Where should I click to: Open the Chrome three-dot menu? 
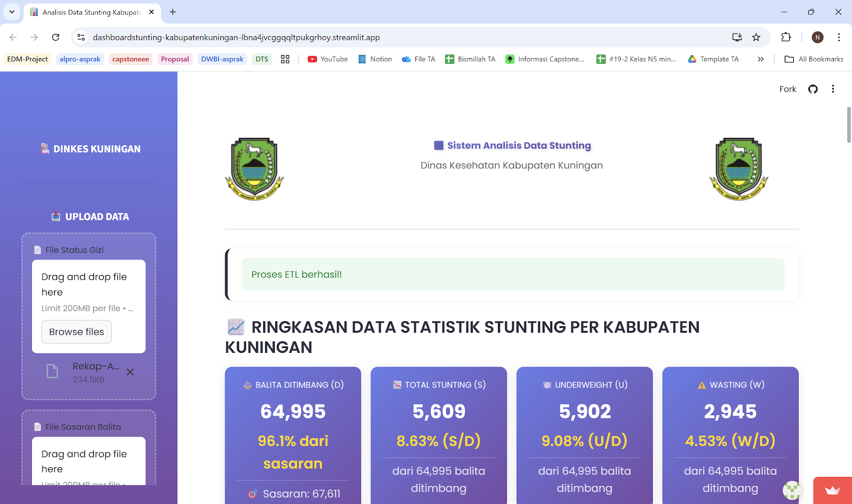(840, 37)
